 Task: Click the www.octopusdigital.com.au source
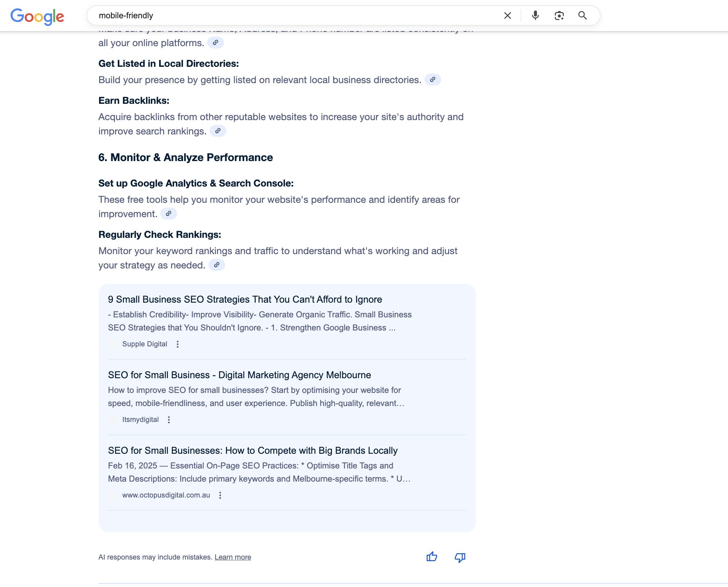166,495
